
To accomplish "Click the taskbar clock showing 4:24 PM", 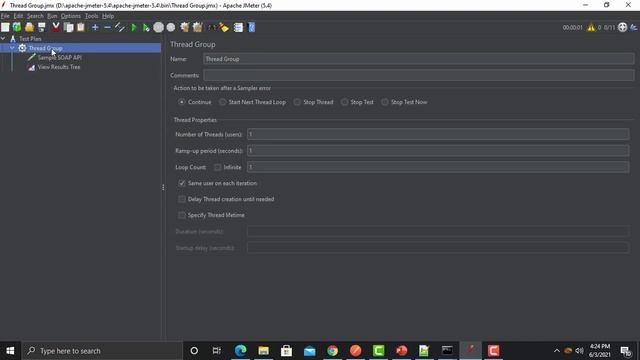I will coord(600,351).
